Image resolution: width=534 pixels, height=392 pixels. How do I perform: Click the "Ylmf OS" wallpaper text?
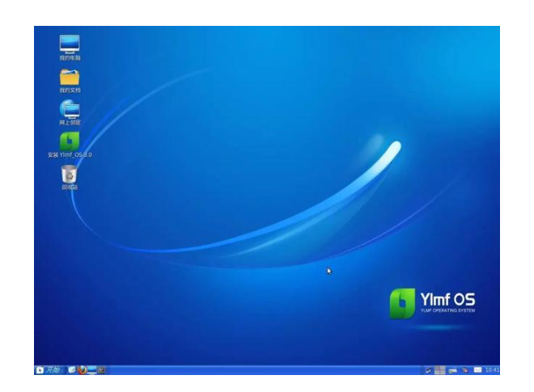tap(447, 299)
